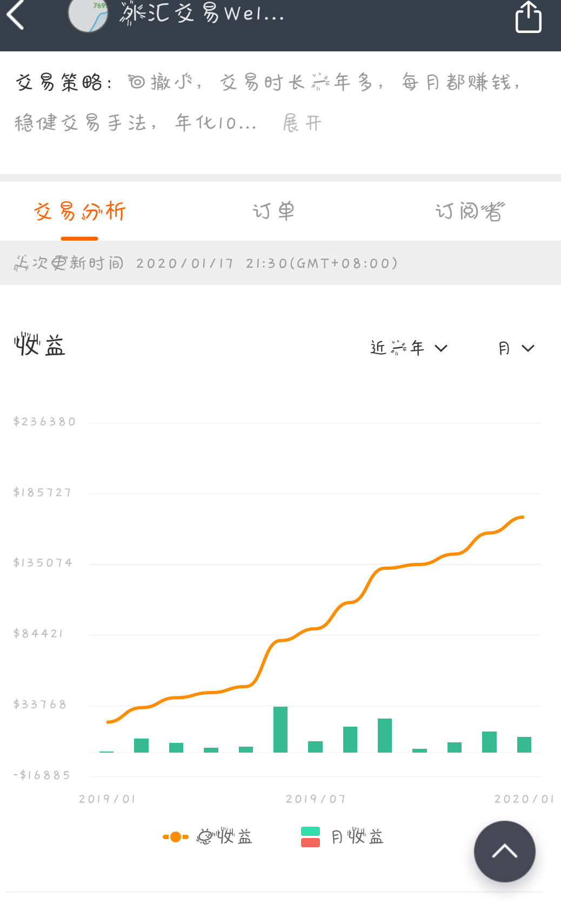Image resolution: width=561 pixels, height=924 pixels.
Task: Tap the 2019/01 date label on axis
Action: (x=107, y=799)
